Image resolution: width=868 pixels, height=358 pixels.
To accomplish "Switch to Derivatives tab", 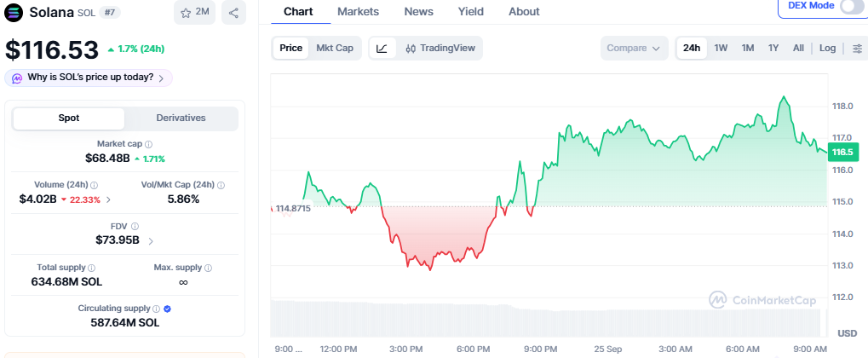I will point(181,118).
